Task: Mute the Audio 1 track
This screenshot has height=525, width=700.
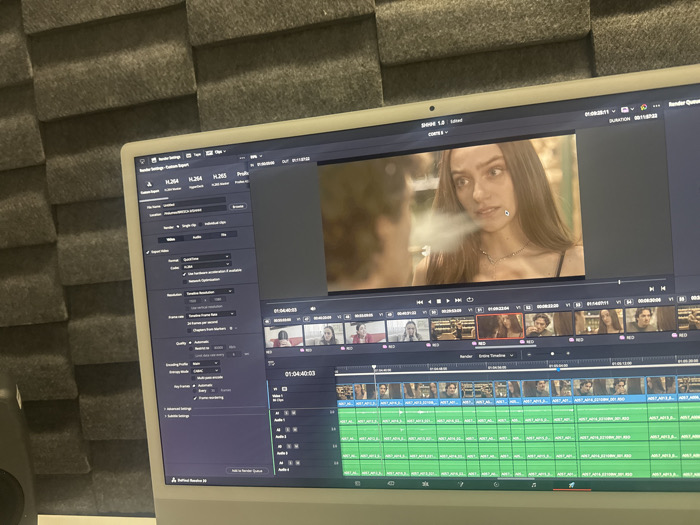Action: click(x=293, y=413)
